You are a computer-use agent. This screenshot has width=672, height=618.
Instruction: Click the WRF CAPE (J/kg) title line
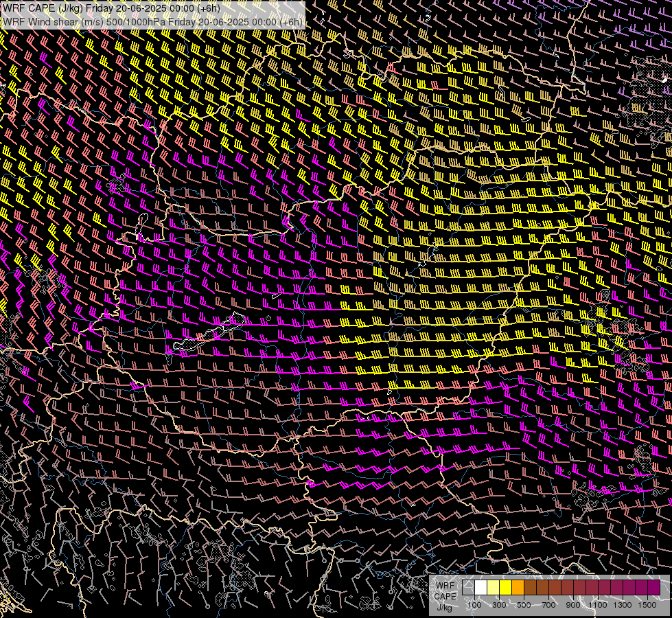pos(111,8)
